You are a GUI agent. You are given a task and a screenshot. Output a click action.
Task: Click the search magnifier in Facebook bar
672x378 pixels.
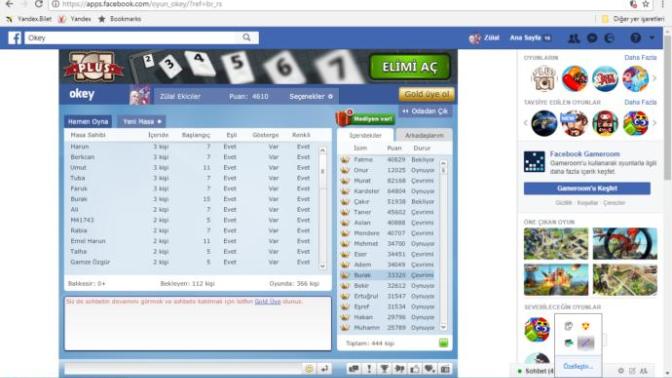[246, 38]
